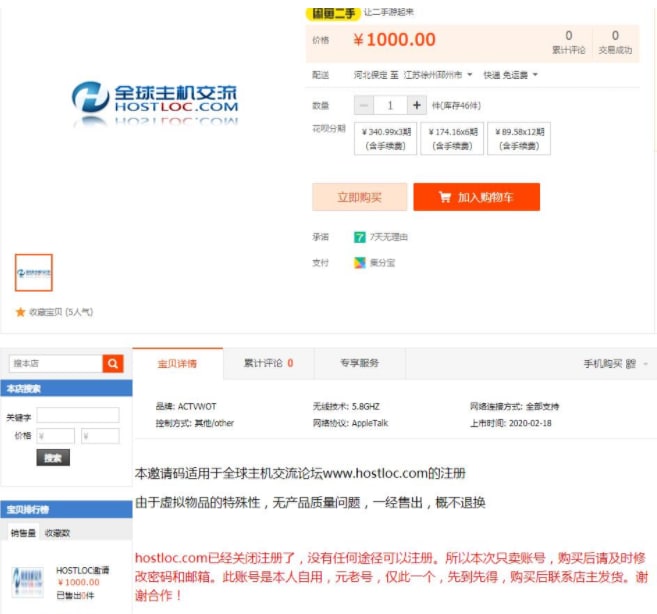The image size is (657, 614).
Task: Click the 搜本店 search input
Action: pyautogui.click(x=56, y=363)
